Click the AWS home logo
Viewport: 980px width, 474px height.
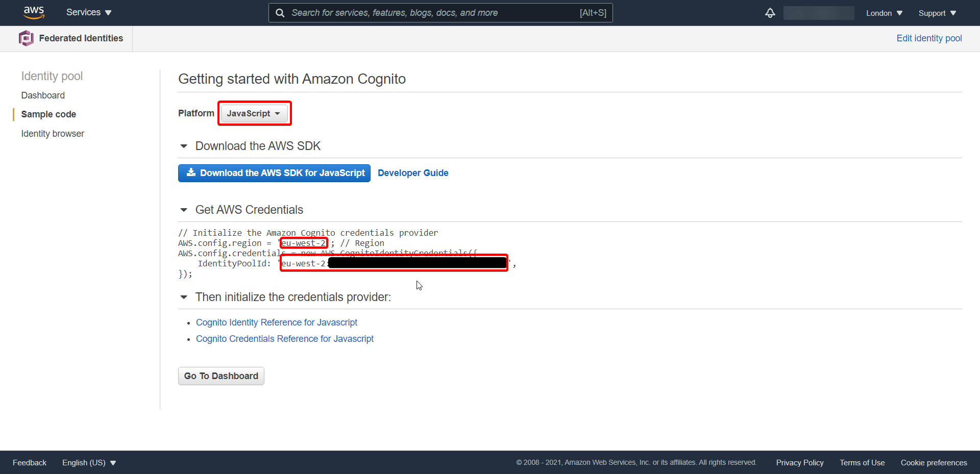tap(34, 12)
